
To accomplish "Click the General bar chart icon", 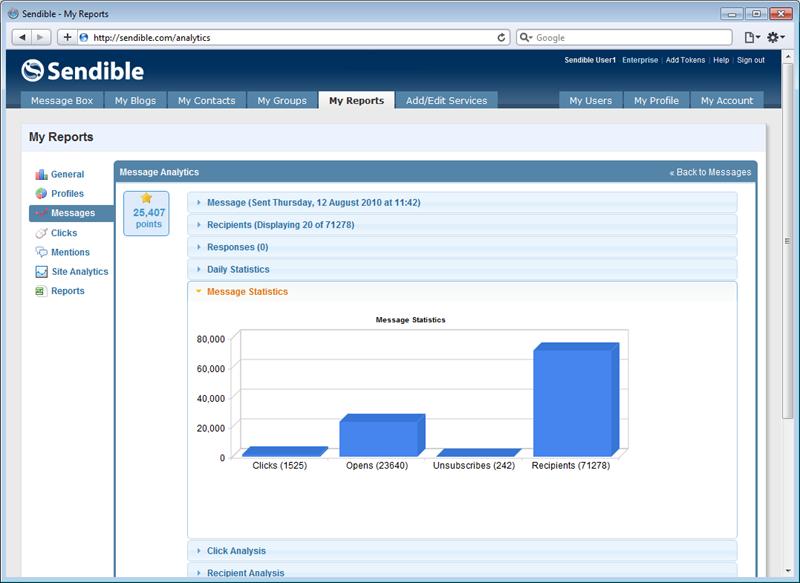I will pyautogui.click(x=41, y=174).
